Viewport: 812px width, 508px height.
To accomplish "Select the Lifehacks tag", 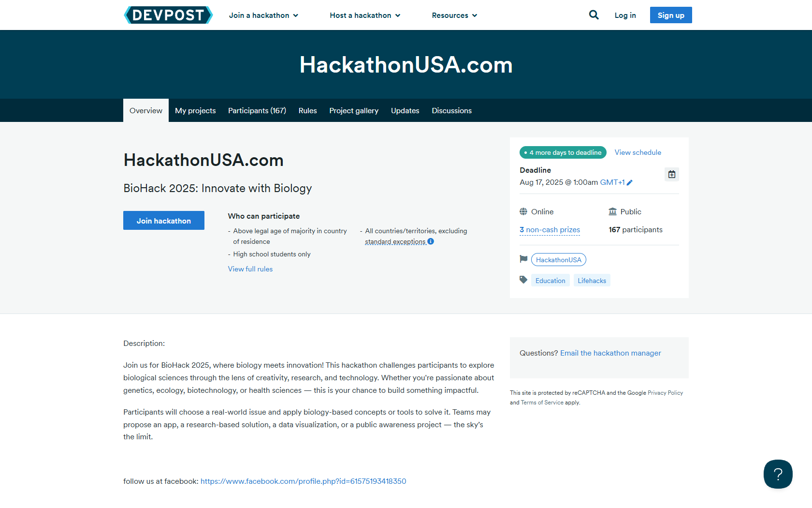I will click(592, 281).
